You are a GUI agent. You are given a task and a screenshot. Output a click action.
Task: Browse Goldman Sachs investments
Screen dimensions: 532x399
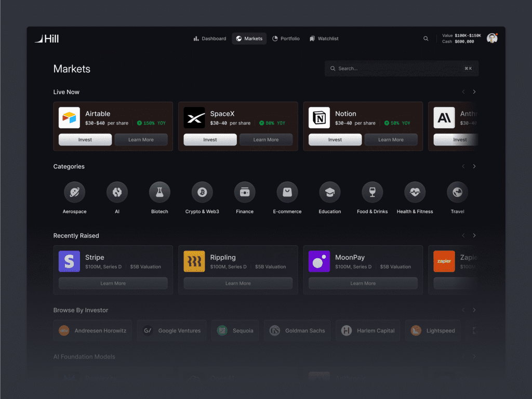tap(297, 330)
